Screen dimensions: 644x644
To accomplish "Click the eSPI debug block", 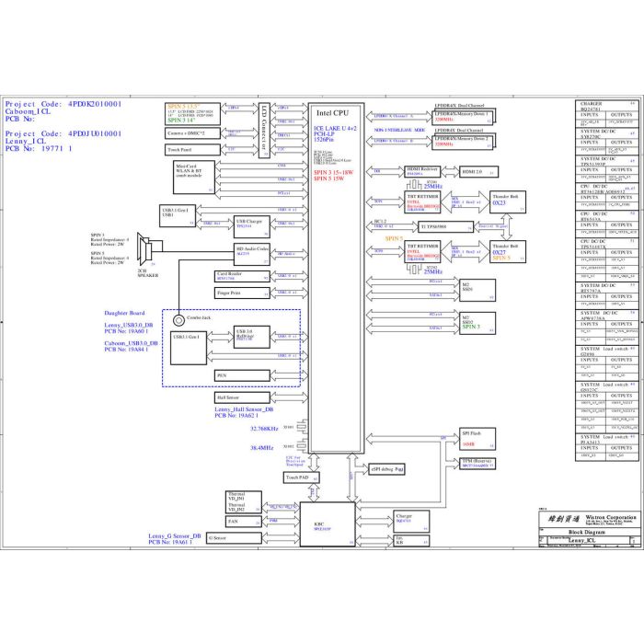I will (387, 469).
